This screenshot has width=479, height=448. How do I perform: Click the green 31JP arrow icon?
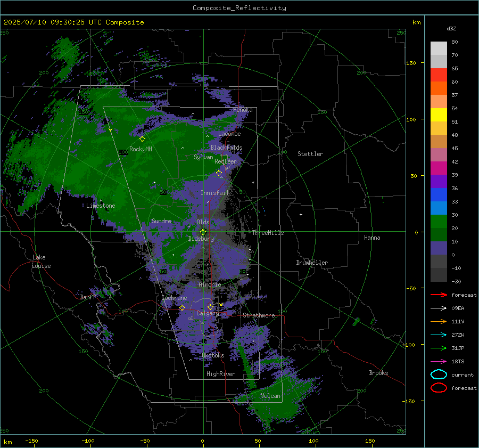tap(439, 348)
